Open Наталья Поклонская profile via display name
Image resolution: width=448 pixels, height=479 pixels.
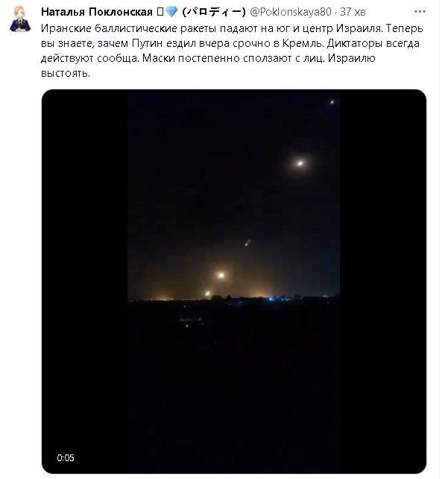point(97,12)
